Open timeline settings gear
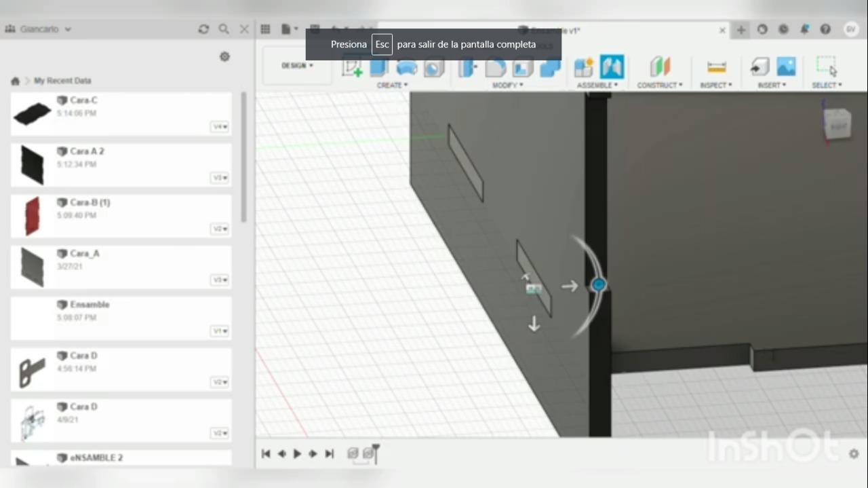 pyautogui.click(x=854, y=454)
